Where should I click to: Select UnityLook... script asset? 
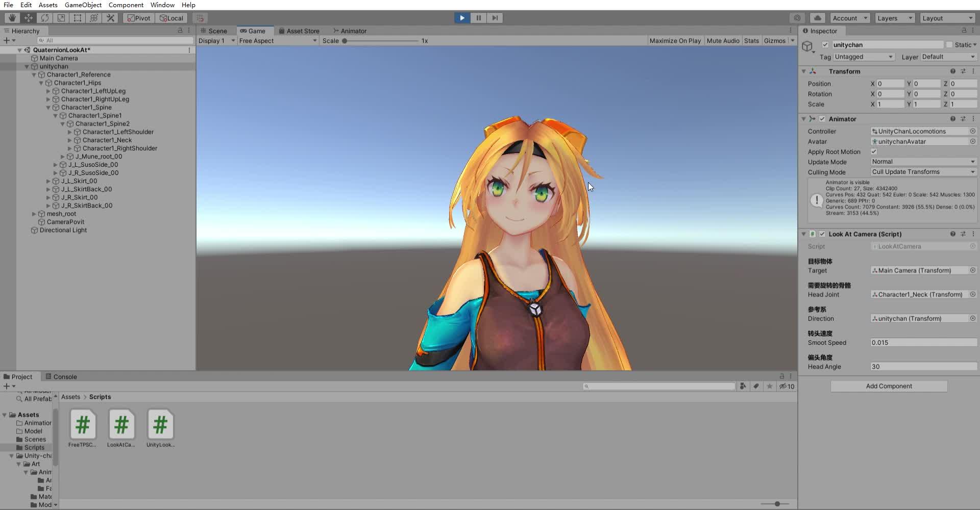160,428
